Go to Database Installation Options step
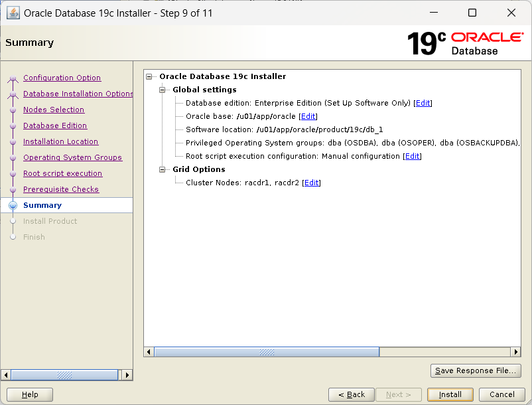Viewport: 532px width, 405px height. coord(78,94)
